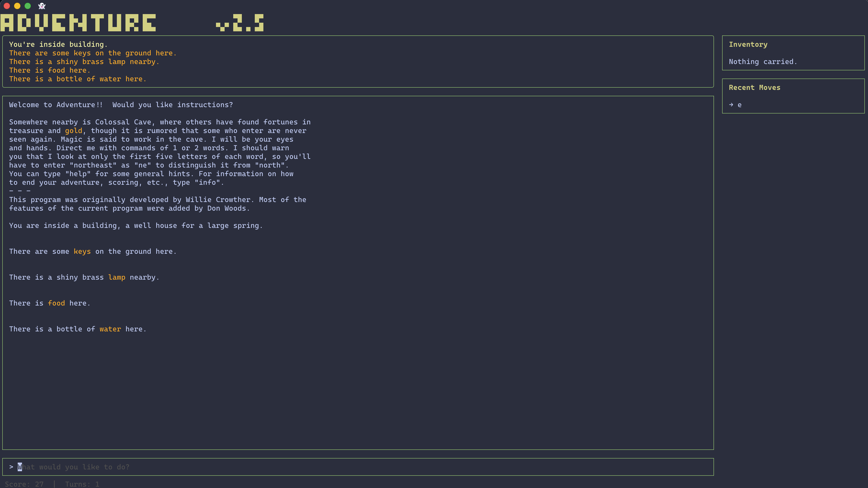Click the green maximize window button

pyautogui.click(x=28, y=6)
